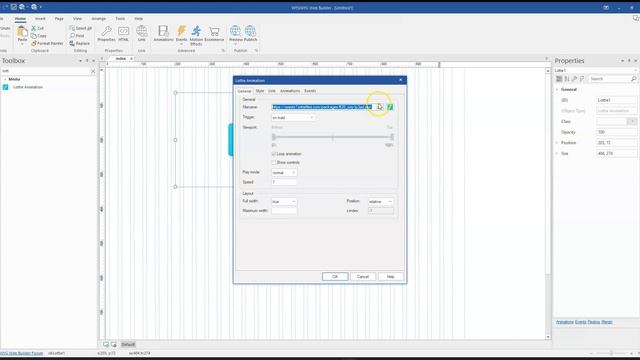Viewport: 640px width, 360px height.
Task: Click the Default breakpoint button
Action: tap(128, 344)
